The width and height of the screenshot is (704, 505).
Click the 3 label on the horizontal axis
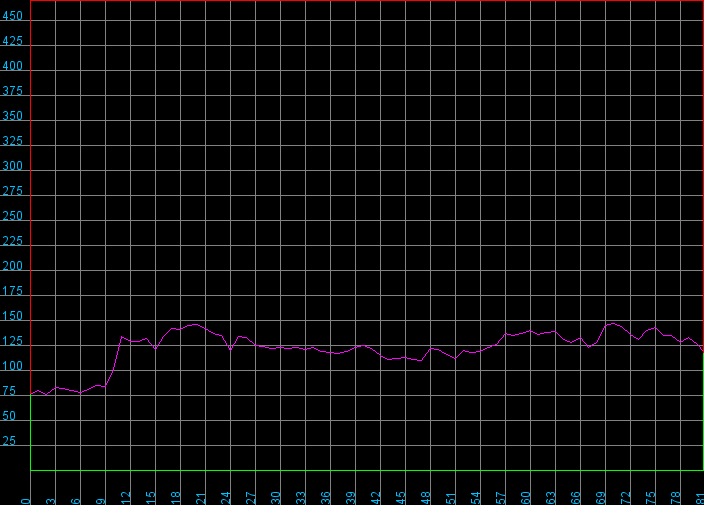click(x=51, y=501)
